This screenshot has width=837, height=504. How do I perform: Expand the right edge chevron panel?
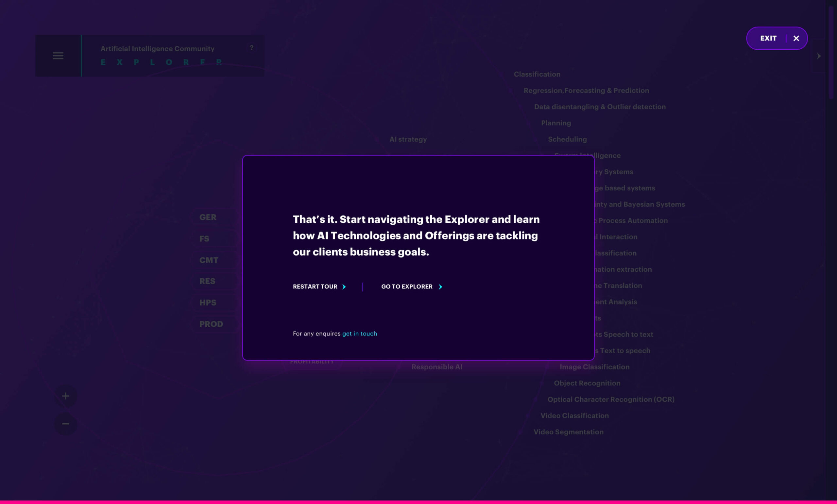click(819, 56)
